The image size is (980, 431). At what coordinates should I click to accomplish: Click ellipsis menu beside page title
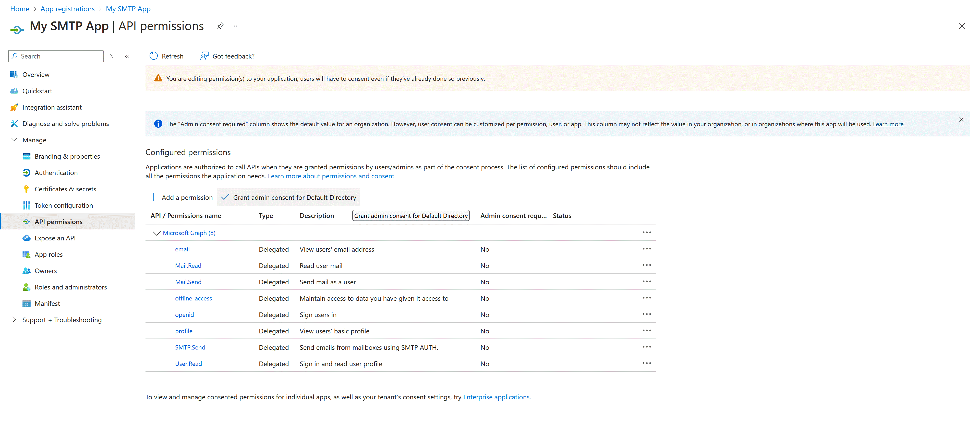(237, 26)
